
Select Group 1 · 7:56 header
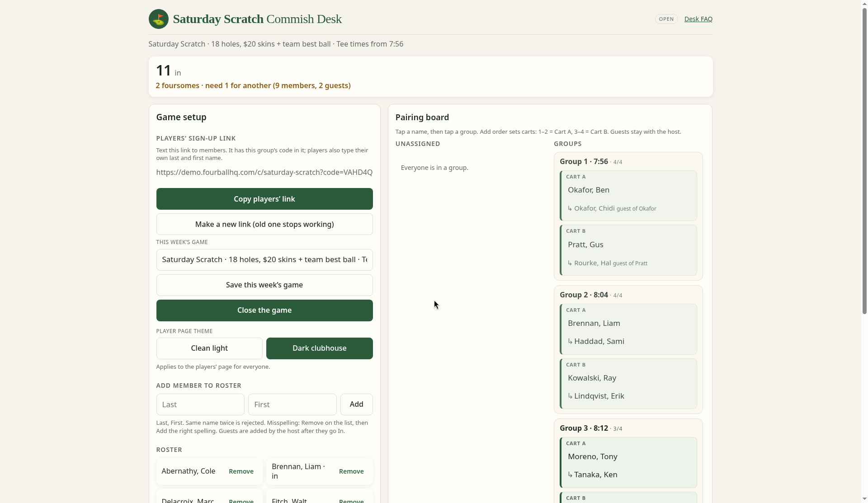(x=591, y=162)
